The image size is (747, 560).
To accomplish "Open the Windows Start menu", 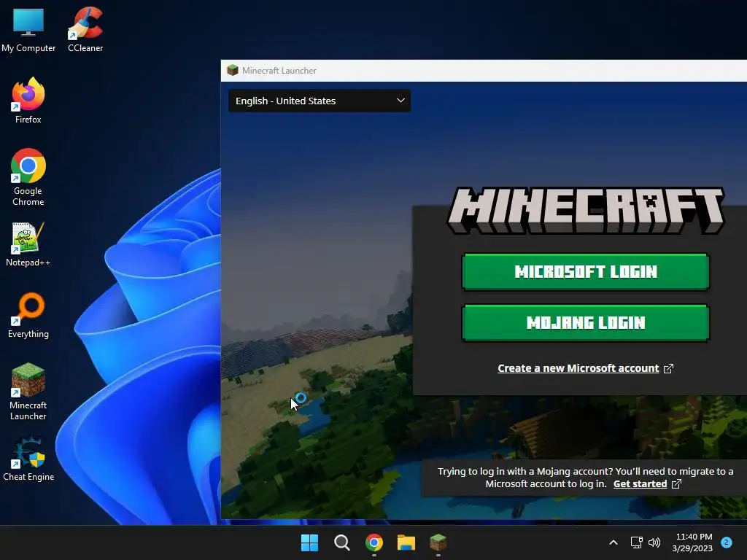I will (x=309, y=542).
